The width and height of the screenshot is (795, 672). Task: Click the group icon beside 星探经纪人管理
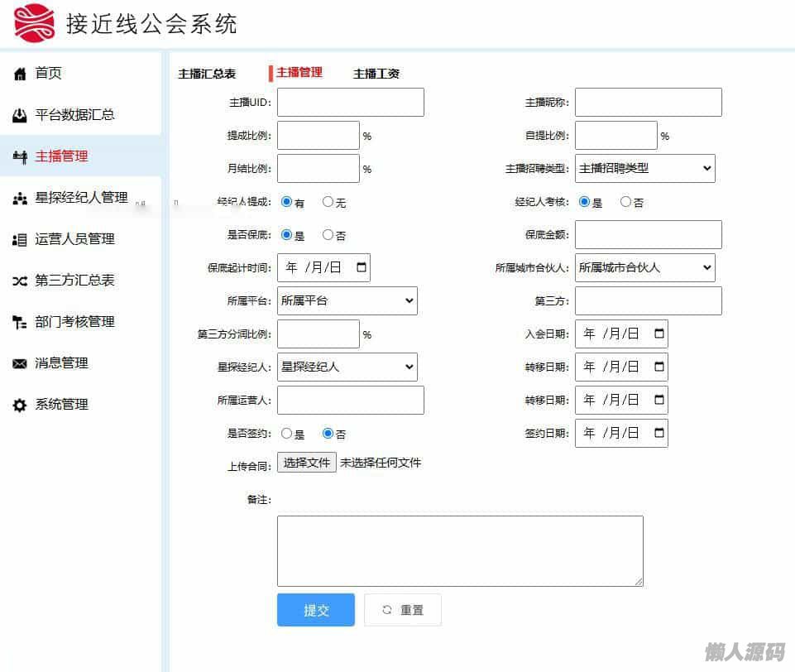pos(20,199)
